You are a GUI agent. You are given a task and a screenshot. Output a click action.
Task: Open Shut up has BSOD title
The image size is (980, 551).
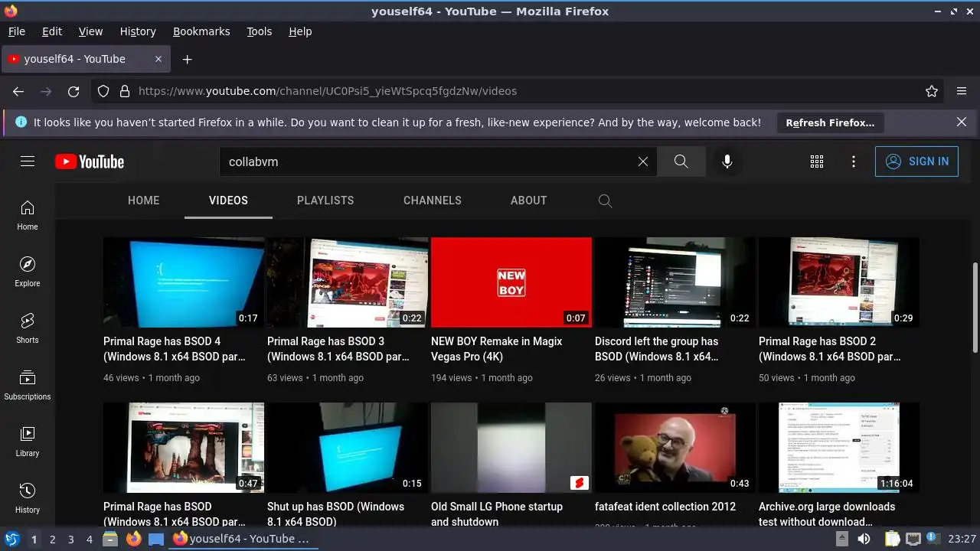(x=335, y=514)
